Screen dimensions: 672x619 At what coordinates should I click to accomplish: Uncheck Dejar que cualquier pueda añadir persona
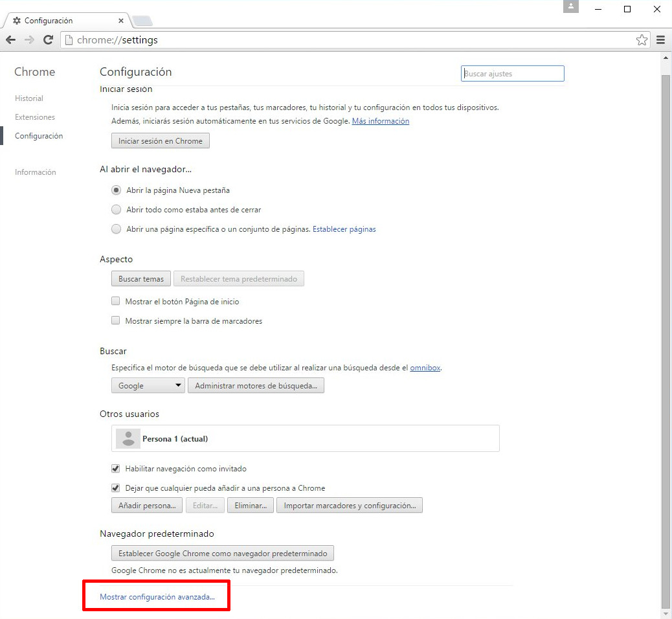(116, 488)
